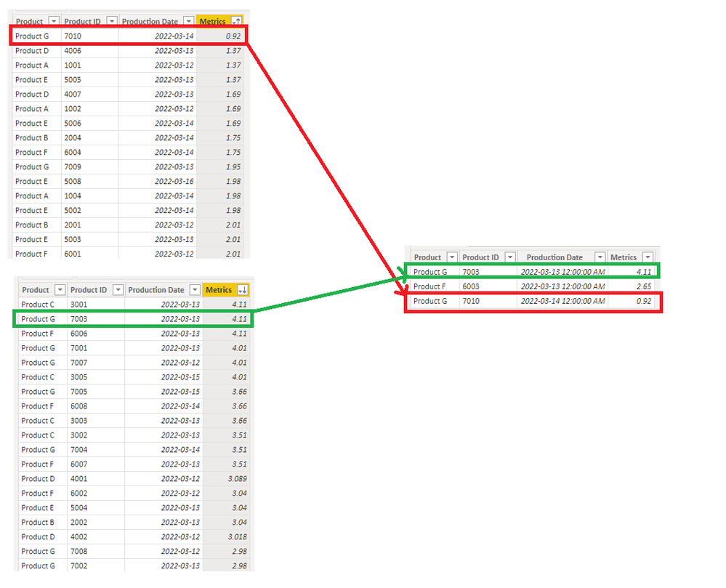726x588 pixels.
Task: Click date 2022-03-16 in row 5008
Action: [x=174, y=181]
